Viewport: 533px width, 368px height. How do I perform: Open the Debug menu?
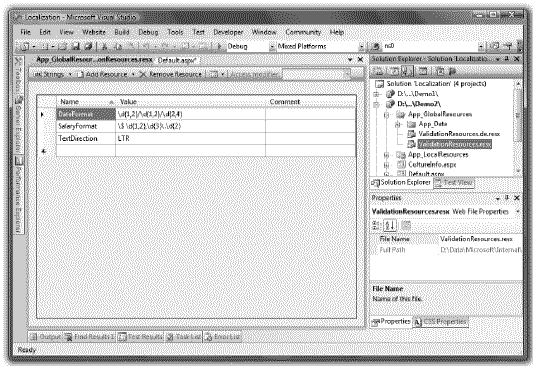pos(148,32)
